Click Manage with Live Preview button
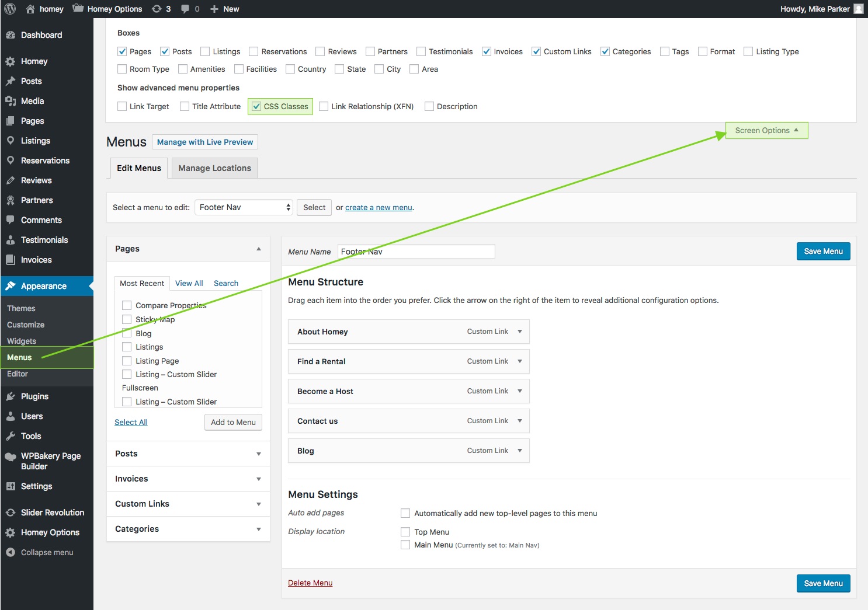The width and height of the screenshot is (868, 610). coord(205,142)
